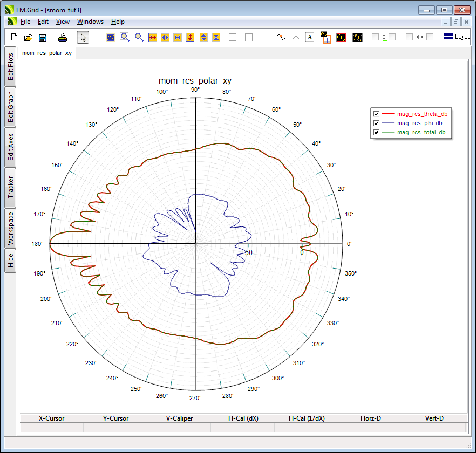Open the Tracker side panel

click(10, 188)
